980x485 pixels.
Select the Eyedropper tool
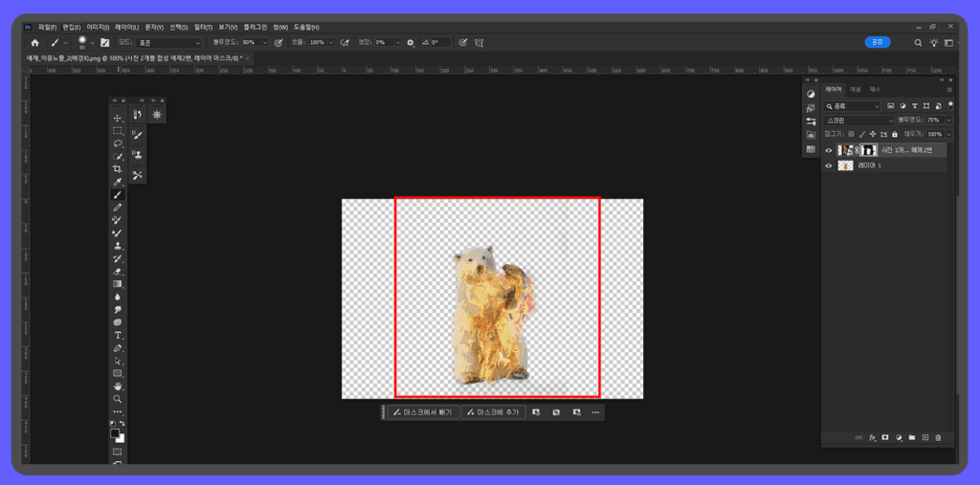click(118, 182)
